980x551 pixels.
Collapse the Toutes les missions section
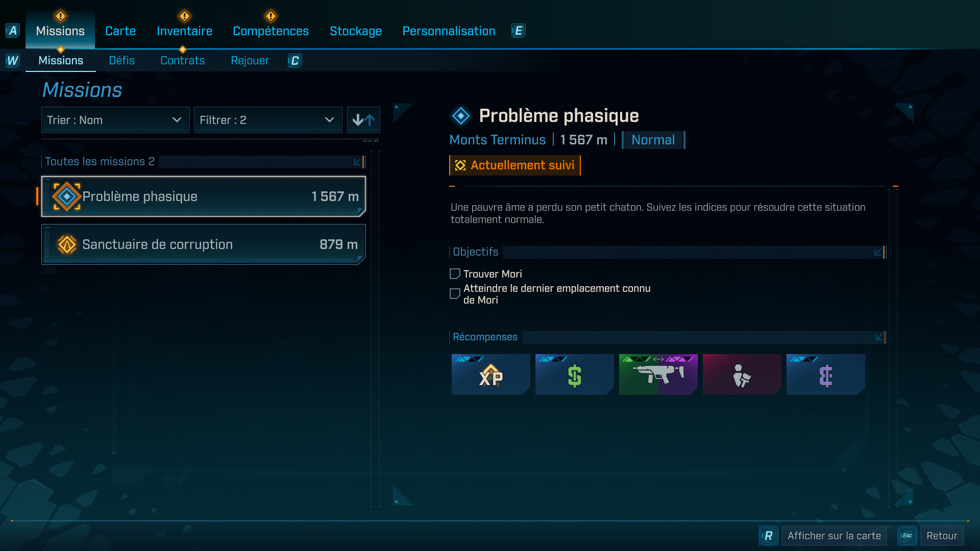[x=358, y=162]
